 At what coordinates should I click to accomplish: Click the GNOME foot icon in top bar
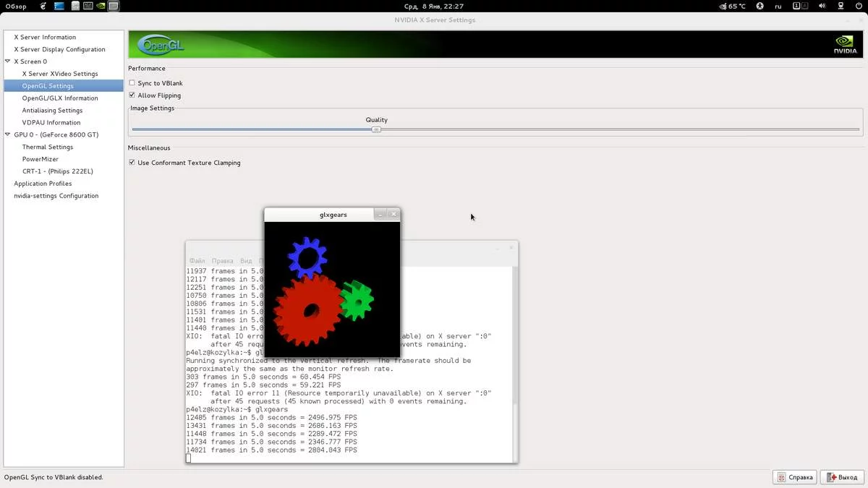pos(43,6)
